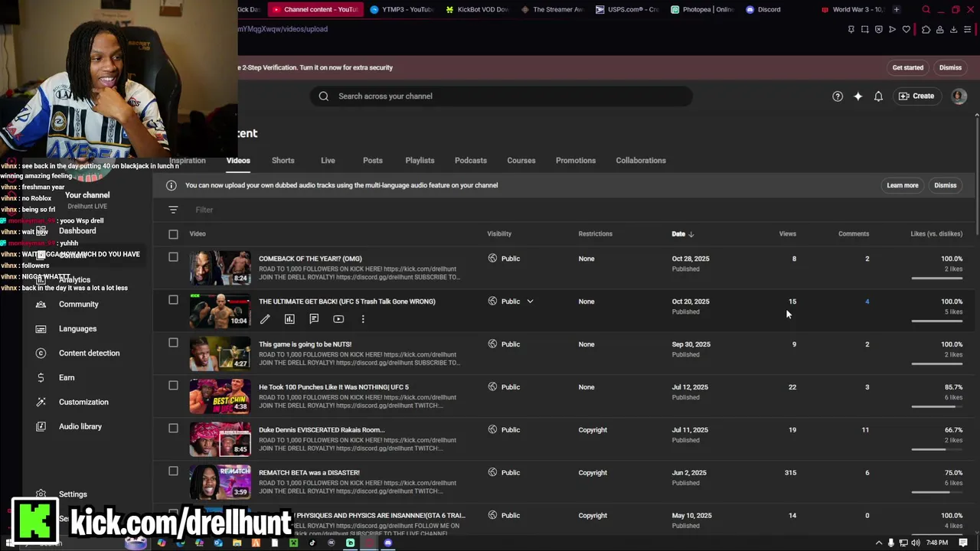Open three-dot options for THE ULTIMATE GET BACK
The width and height of the screenshot is (980, 551).
(x=363, y=319)
